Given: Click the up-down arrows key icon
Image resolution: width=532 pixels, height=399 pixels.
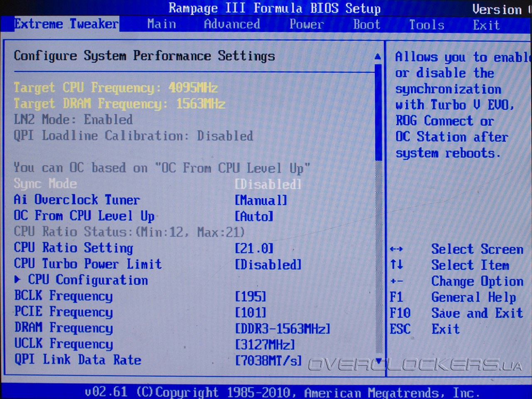Looking at the screenshot, I should click(397, 264).
